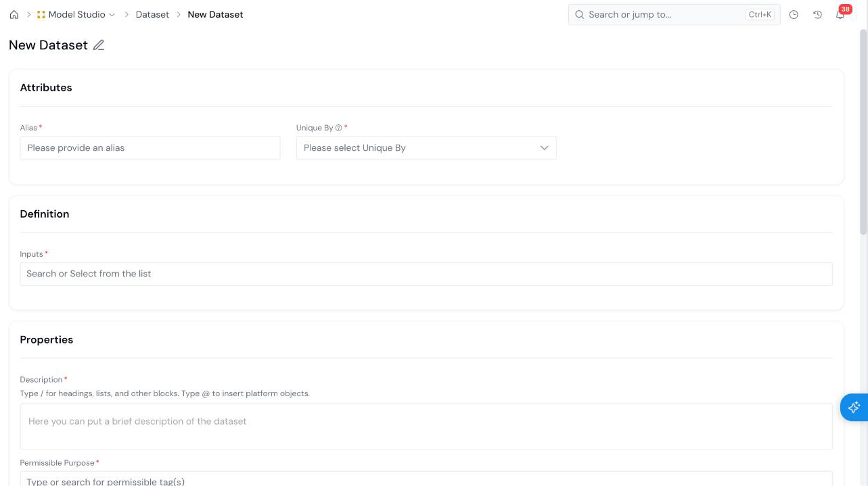Open the clock icon in header
Screen dimensions: 868x486
[x=794, y=14]
